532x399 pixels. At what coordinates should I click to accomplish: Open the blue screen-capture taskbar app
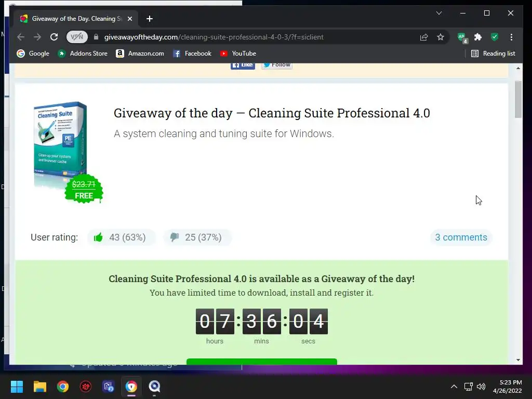point(109,387)
